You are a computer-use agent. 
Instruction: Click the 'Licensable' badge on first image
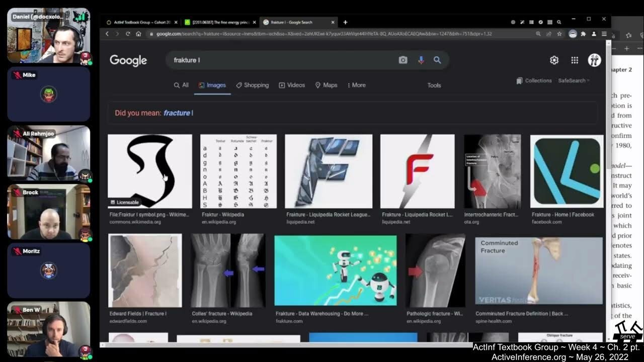[124, 202]
